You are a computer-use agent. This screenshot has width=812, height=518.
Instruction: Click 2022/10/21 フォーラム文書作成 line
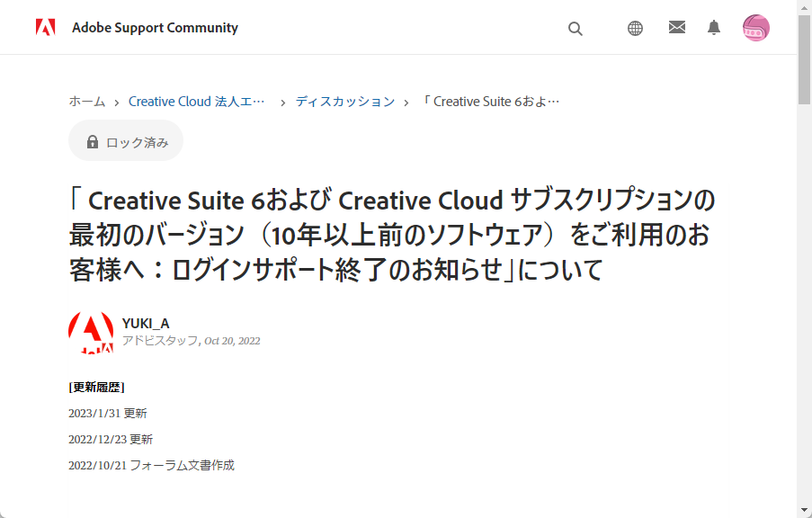[151, 465]
